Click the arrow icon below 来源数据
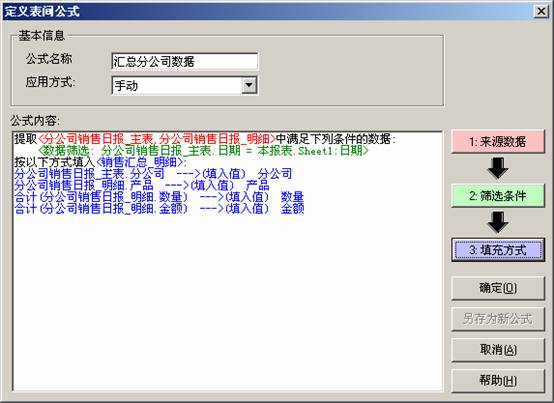The image size is (554, 403). (x=497, y=168)
